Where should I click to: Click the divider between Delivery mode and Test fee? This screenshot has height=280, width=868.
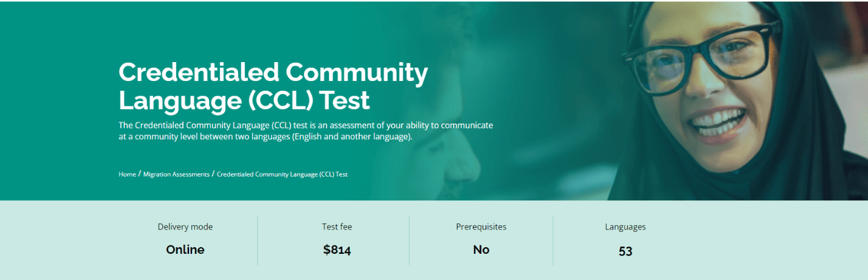[257, 240]
